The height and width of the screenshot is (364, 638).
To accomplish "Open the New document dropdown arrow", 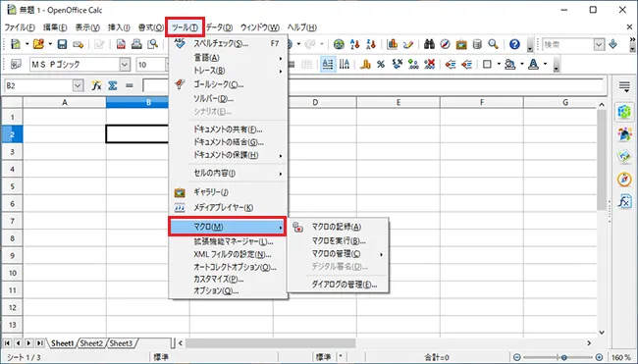I will (x=27, y=44).
